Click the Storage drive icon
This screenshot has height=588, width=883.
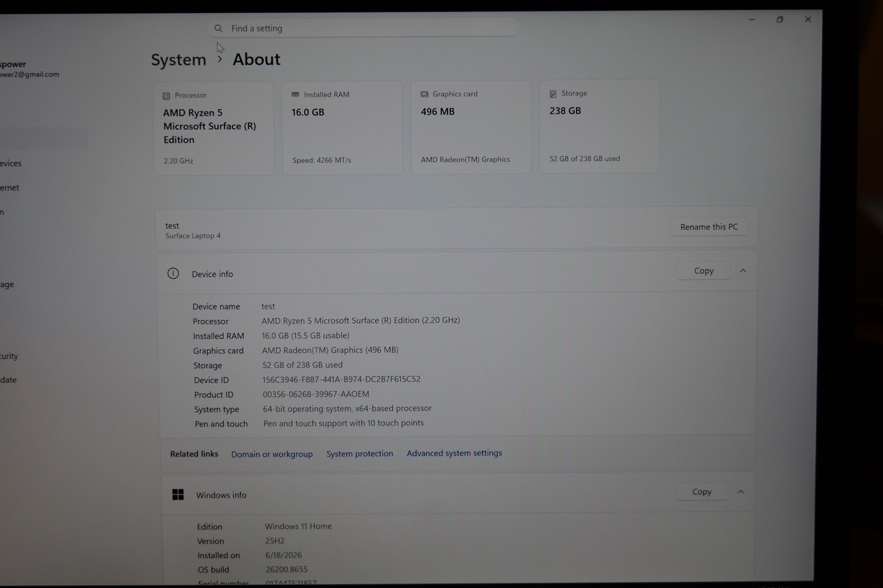553,94
